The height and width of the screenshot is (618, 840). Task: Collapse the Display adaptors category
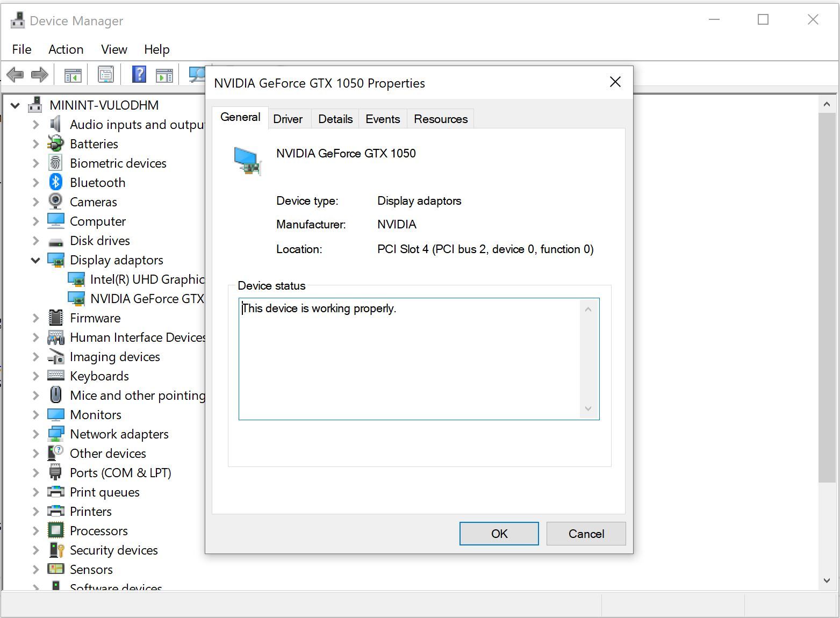click(x=35, y=260)
